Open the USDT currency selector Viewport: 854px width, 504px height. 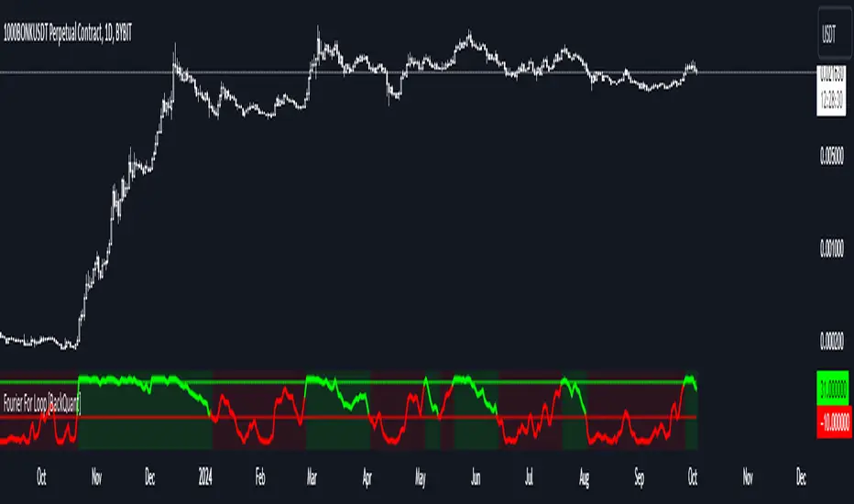point(834,34)
